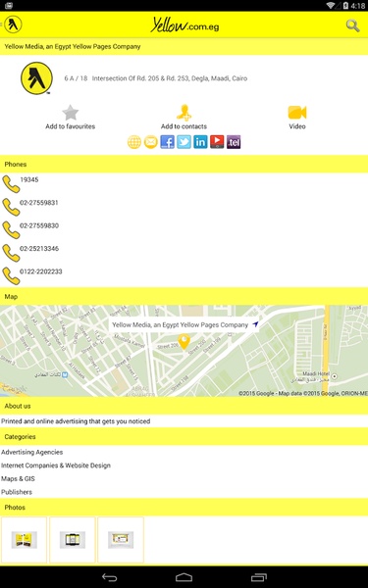Open the third photo thumbnail
Viewport: 368px width, 588px height.
pos(121,540)
